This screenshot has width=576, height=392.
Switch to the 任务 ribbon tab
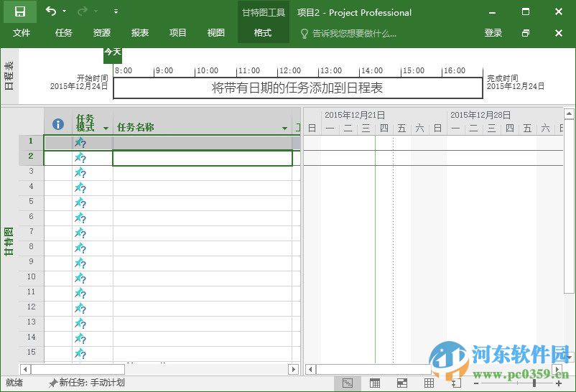pos(63,33)
